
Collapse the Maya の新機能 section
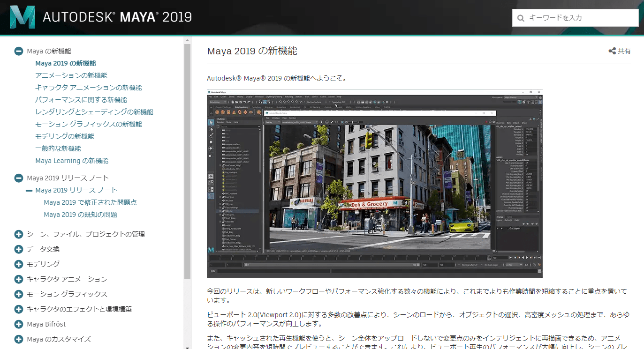19,51
